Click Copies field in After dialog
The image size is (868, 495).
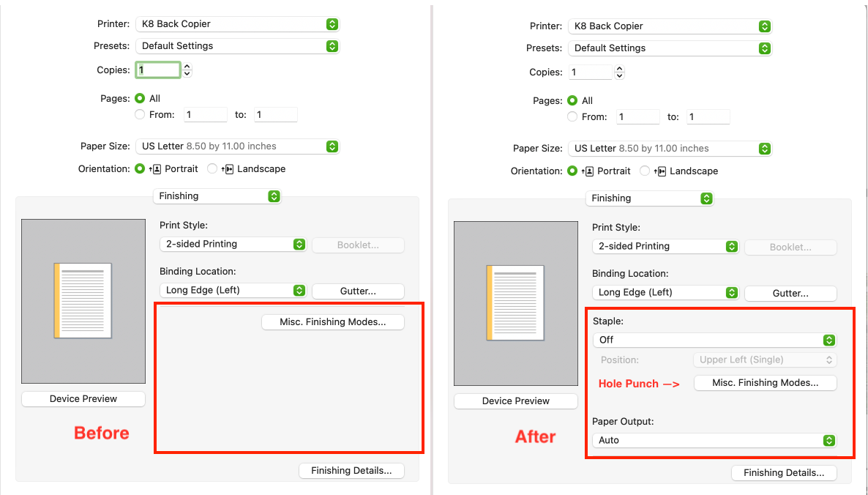[590, 72]
